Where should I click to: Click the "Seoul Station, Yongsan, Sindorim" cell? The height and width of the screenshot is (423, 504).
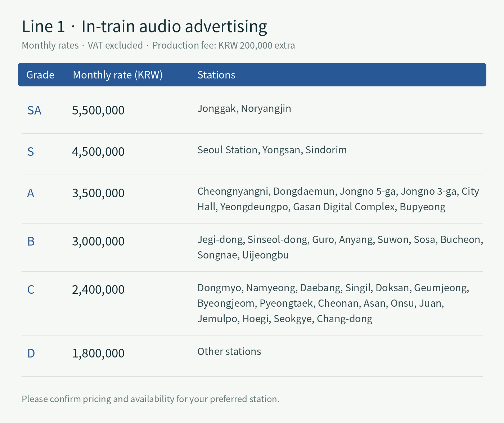272,150
